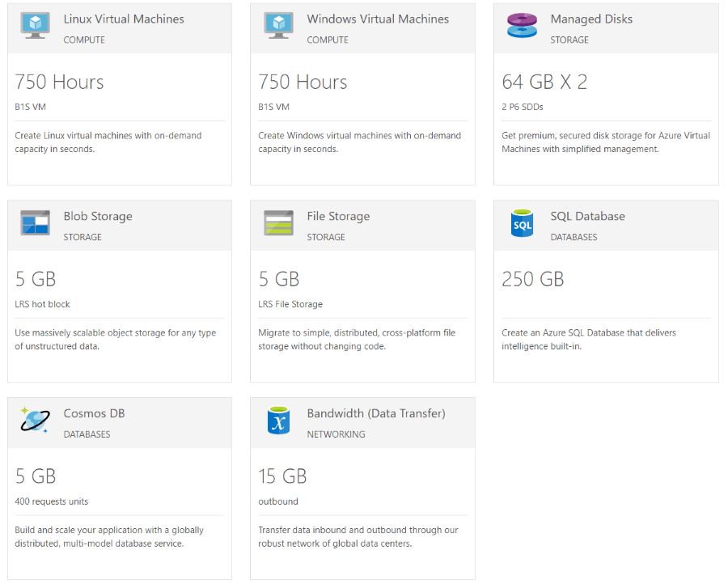Click the COMPUTE label under Windows Virtual Machines
The width and height of the screenshot is (728, 588).
[x=327, y=39]
